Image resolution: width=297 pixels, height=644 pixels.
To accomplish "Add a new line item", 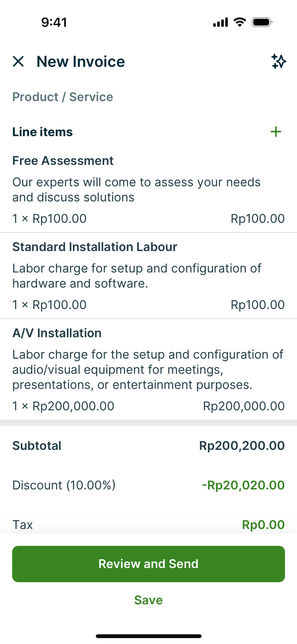I will (276, 132).
